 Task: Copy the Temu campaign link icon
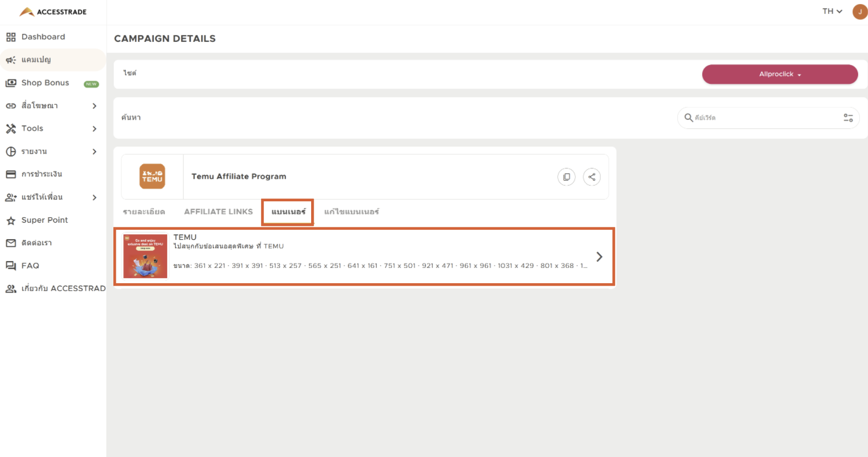pos(566,177)
